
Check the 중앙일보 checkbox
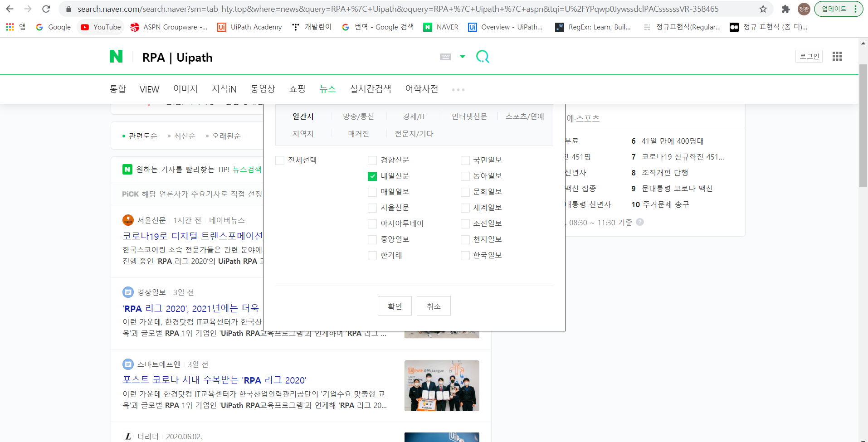click(372, 239)
